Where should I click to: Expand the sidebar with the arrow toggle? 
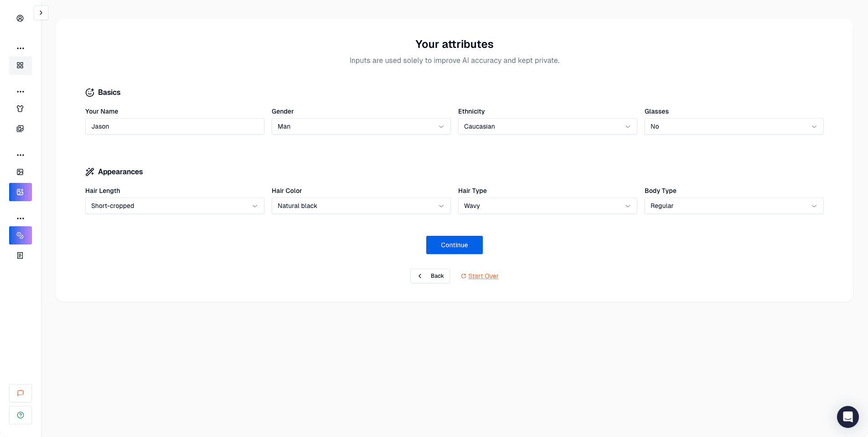[41, 13]
